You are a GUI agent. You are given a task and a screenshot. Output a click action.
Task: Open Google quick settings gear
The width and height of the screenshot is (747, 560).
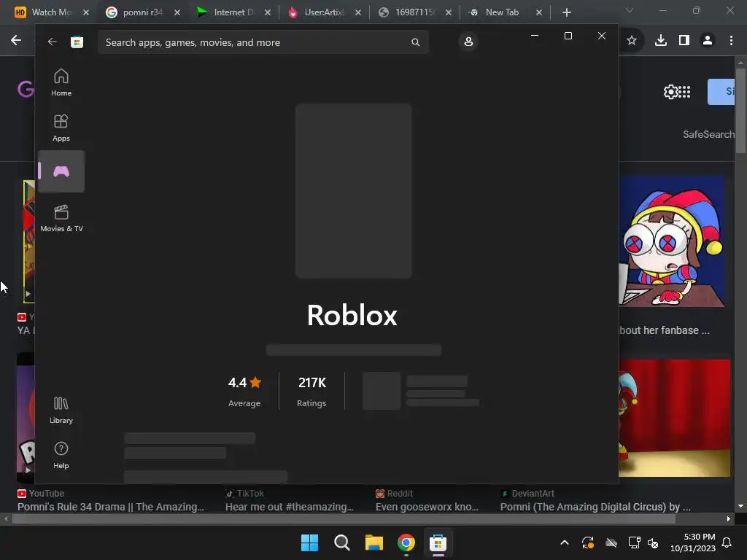point(671,91)
